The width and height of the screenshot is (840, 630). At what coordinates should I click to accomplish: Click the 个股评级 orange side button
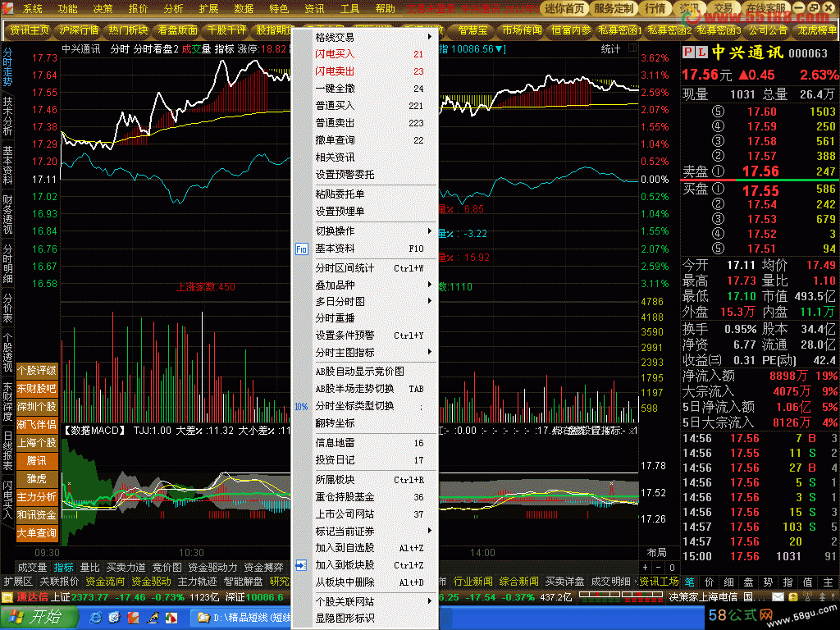[36, 370]
